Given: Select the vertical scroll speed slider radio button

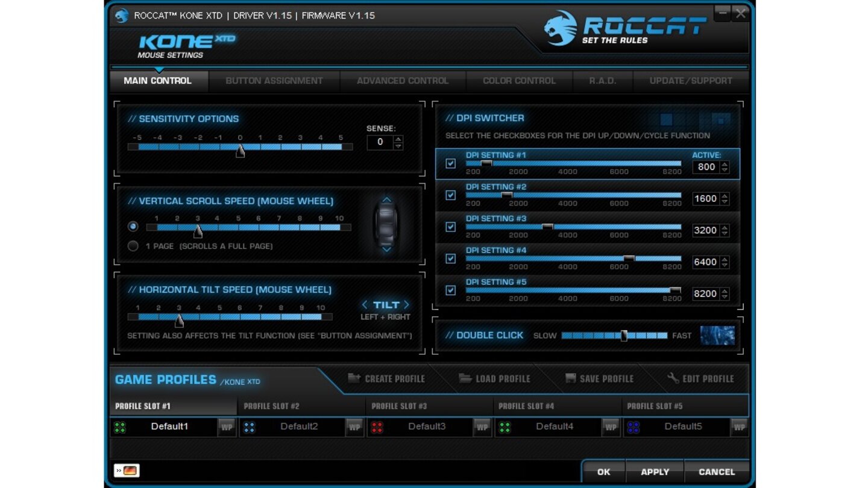Looking at the screenshot, I should coord(133,227).
